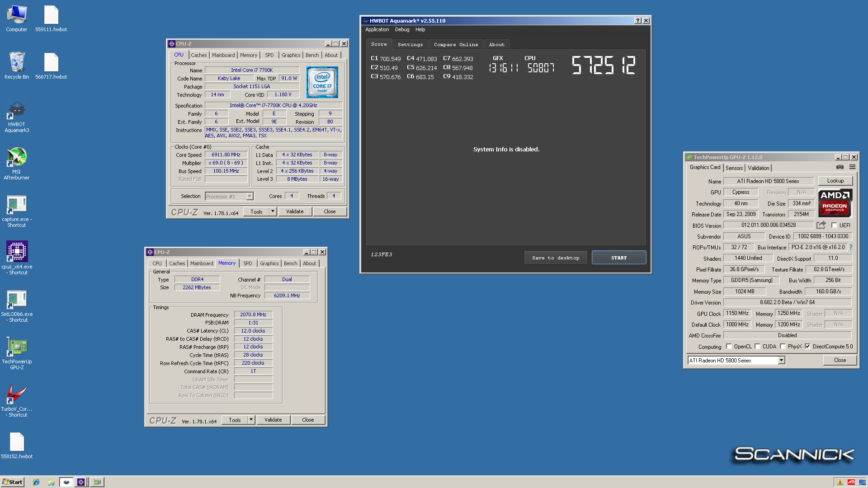868x488 pixels.
Task: Expand the Tools dropdown arrow in Memory tab window
Action: point(251,420)
